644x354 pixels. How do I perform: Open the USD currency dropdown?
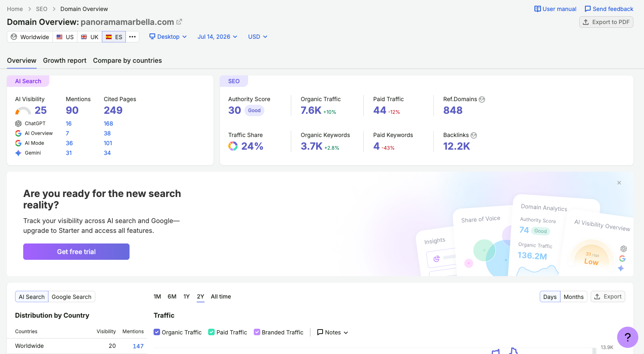257,37
